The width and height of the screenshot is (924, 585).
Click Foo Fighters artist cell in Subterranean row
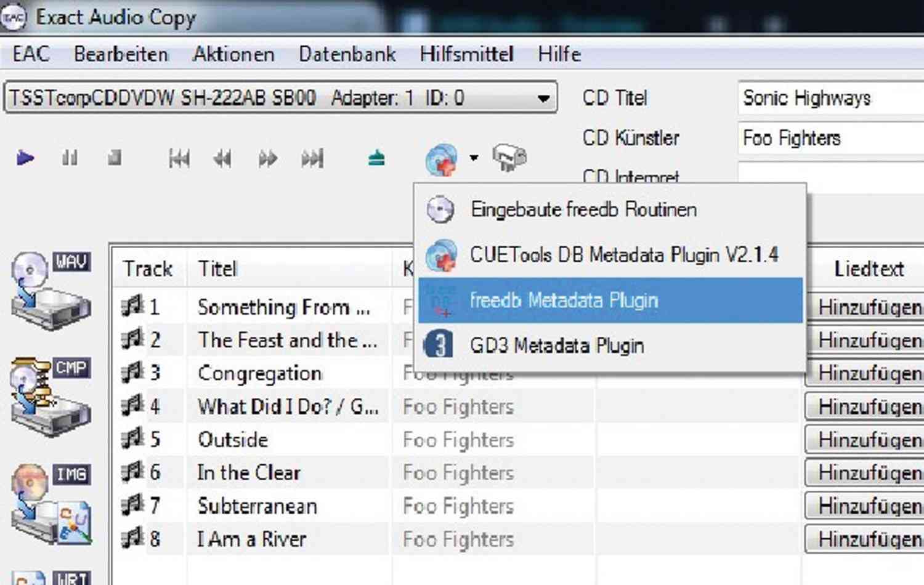(x=458, y=507)
